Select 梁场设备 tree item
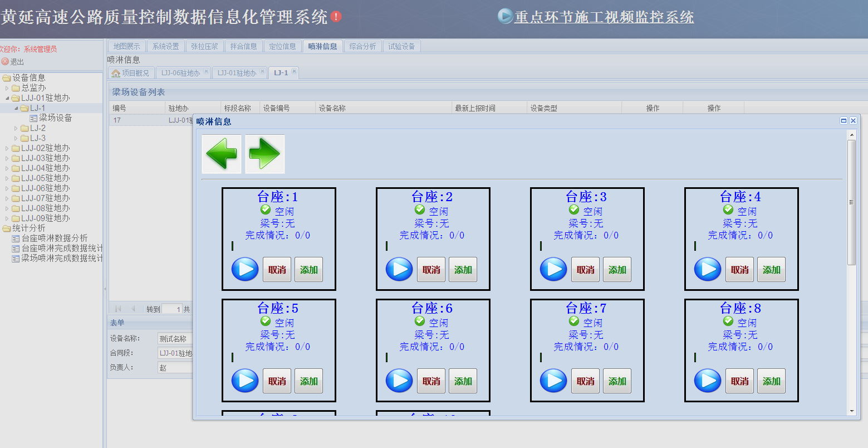 point(55,118)
